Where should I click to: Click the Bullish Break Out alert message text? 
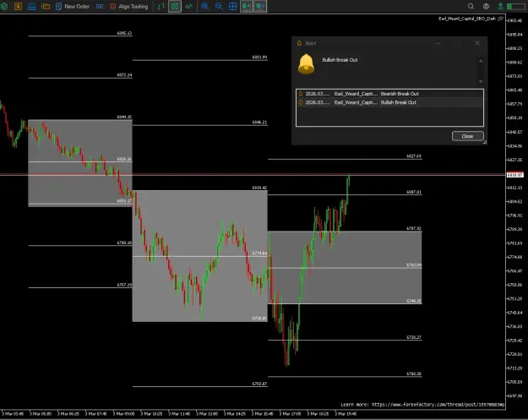point(340,60)
